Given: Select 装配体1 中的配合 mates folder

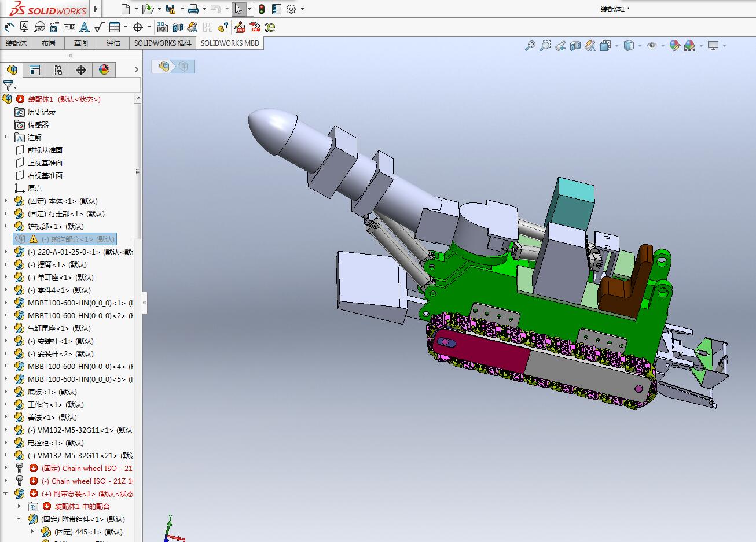Looking at the screenshot, I should point(82,506).
